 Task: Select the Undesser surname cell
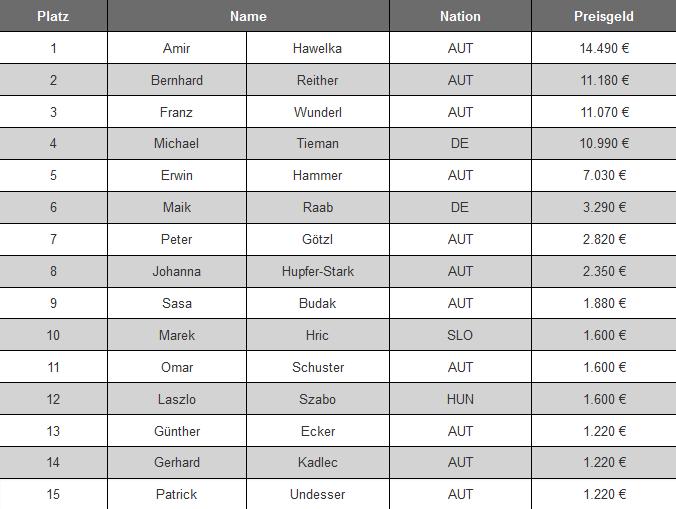point(318,494)
